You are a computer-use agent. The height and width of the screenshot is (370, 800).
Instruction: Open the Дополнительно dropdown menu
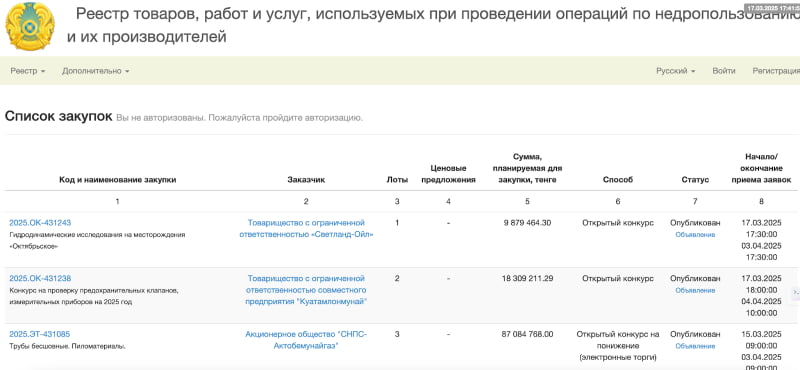95,71
